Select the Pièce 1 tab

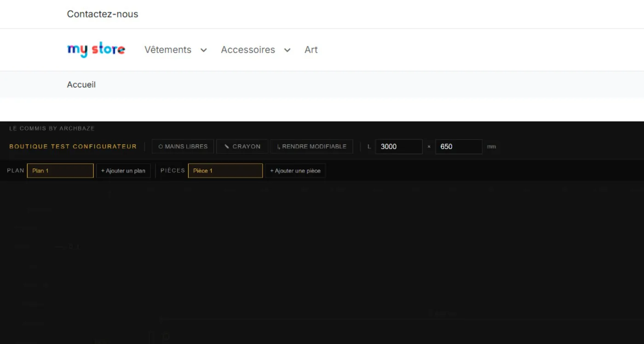pyautogui.click(x=225, y=171)
